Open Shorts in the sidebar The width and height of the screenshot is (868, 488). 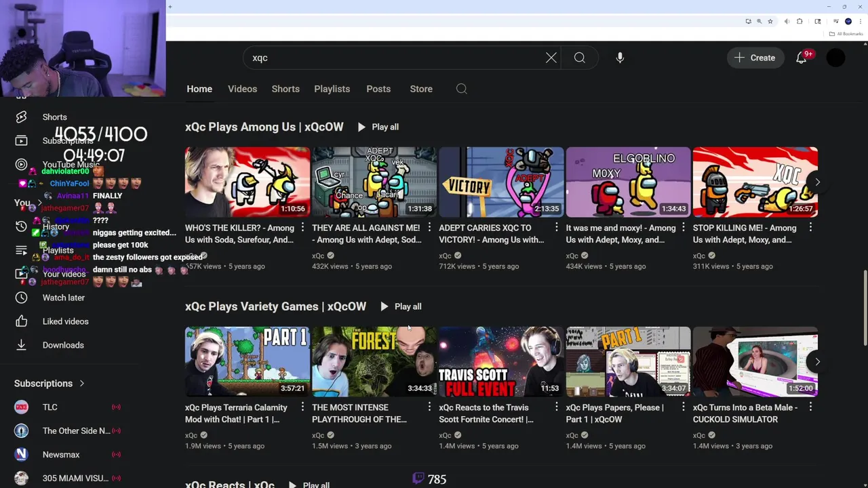[x=54, y=117]
